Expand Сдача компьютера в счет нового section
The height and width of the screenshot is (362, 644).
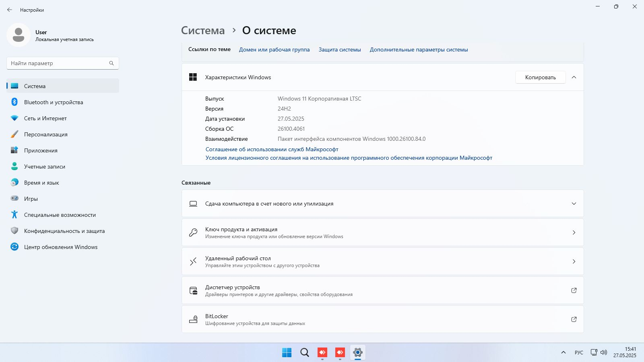point(574,204)
